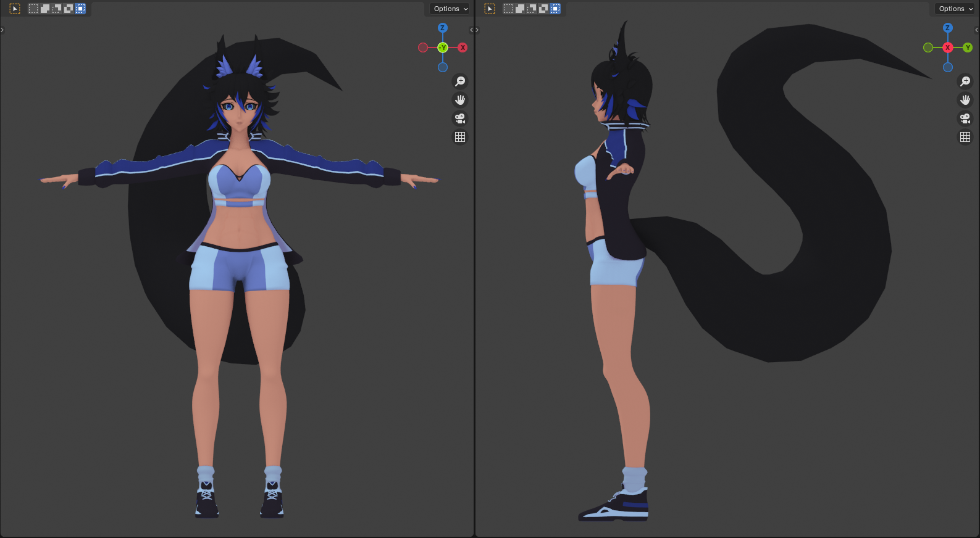
Task: Toggle orthographic grid icon in right viewport
Action: (x=965, y=137)
